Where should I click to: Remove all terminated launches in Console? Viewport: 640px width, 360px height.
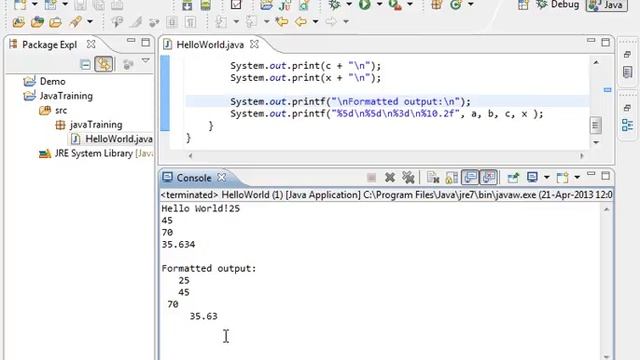408,178
